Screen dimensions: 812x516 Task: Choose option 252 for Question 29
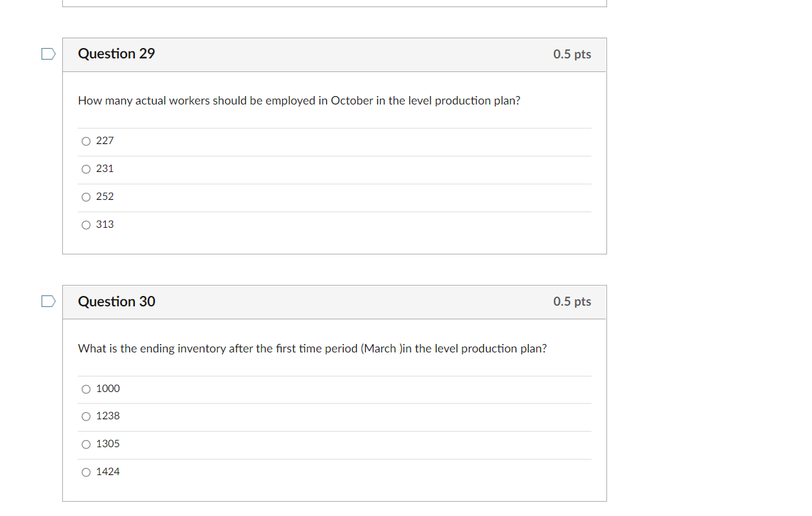86,197
